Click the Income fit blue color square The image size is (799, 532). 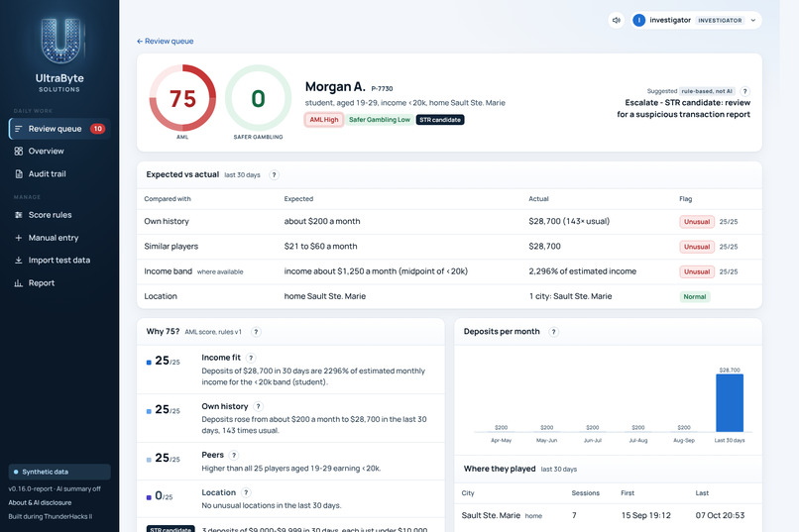click(x=149, y=363)
